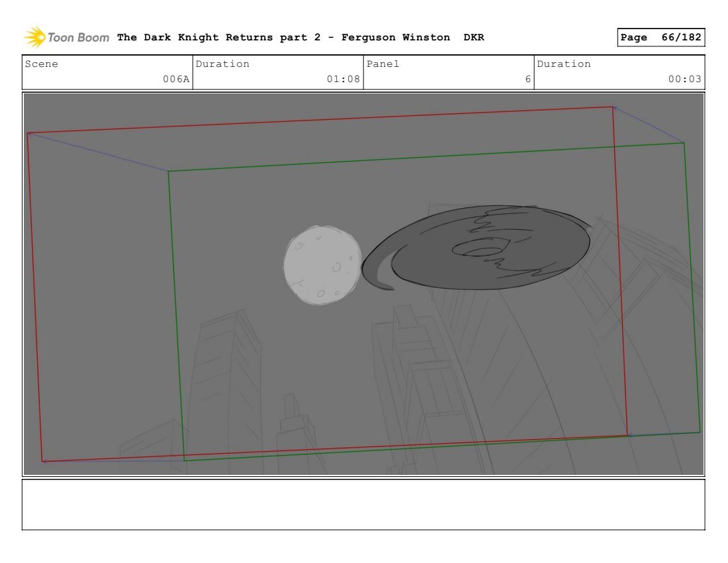
Task: Select the scene duration value '01:08'
Action: click(x=343, y=79)
